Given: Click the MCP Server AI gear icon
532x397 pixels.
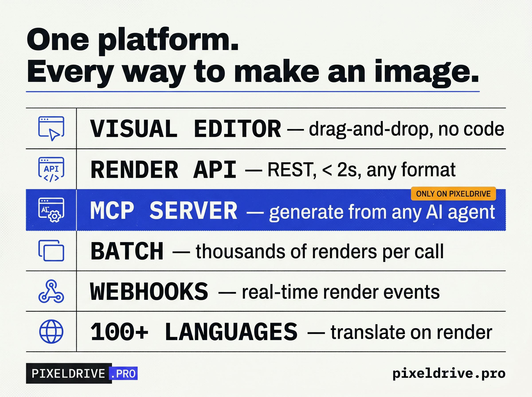Looking at the screenshot, I should 51,210.
